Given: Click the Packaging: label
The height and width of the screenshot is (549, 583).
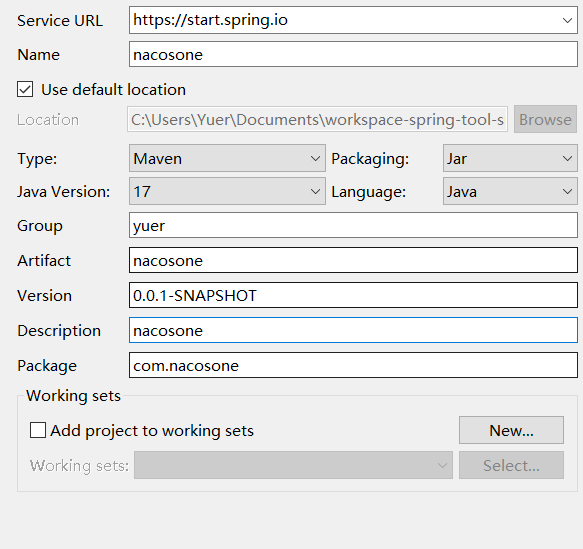Looking at the screenshot, I should click(x=370, y=159).
